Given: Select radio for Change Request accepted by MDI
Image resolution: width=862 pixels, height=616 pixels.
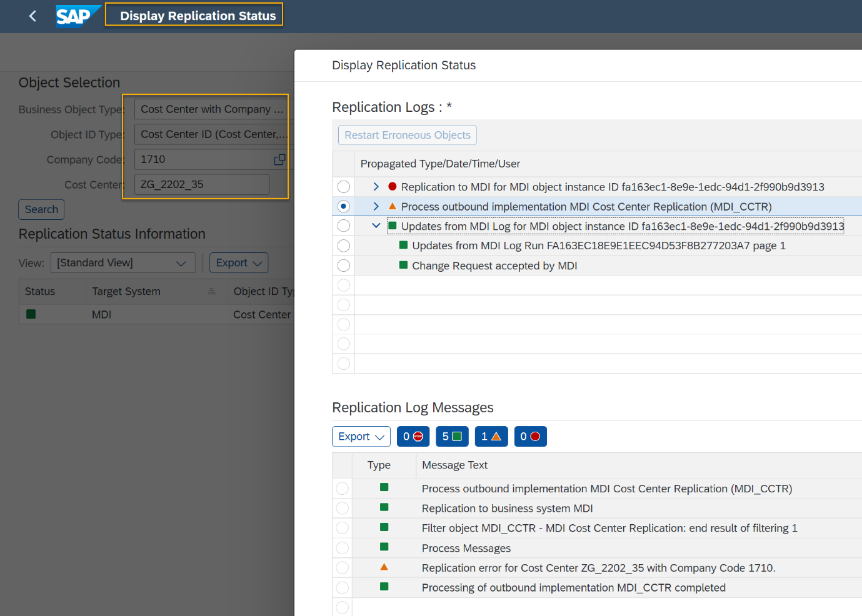Looking at the screenshot, I should [344, 266].
